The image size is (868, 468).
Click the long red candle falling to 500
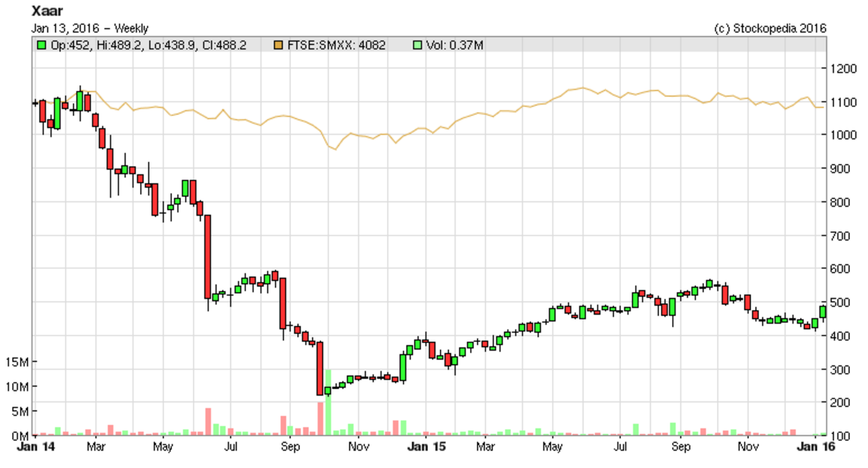point(207,257)
